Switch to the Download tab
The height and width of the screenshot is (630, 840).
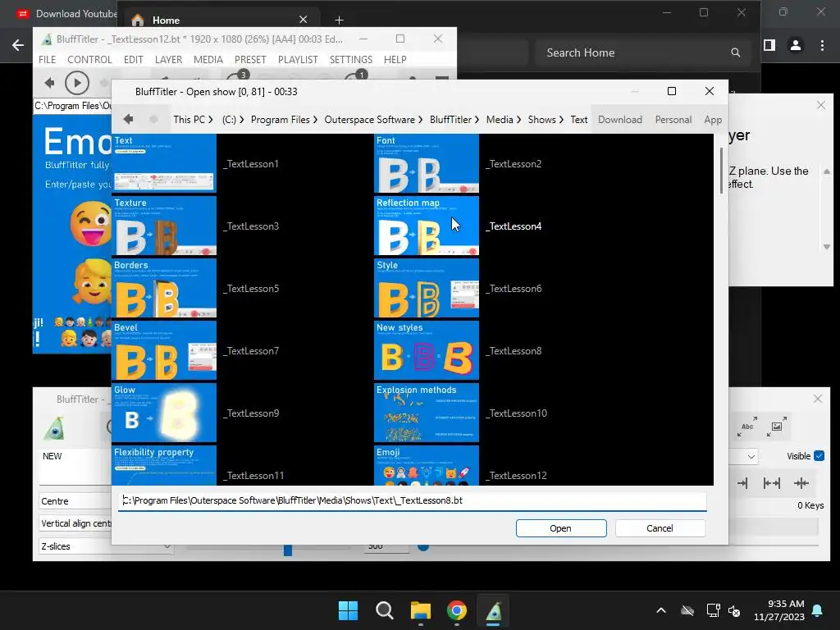pyautogui.click(x=620, y=120)
